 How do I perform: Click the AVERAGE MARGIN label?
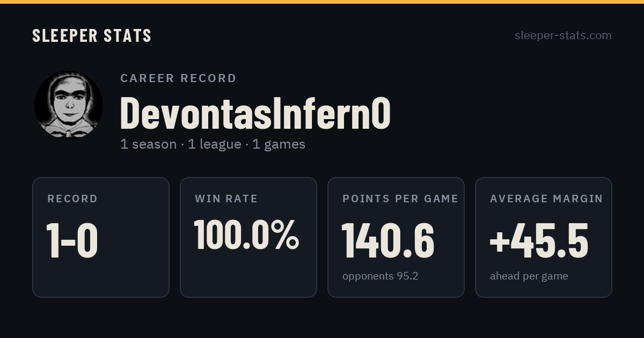tap(546, 199)
